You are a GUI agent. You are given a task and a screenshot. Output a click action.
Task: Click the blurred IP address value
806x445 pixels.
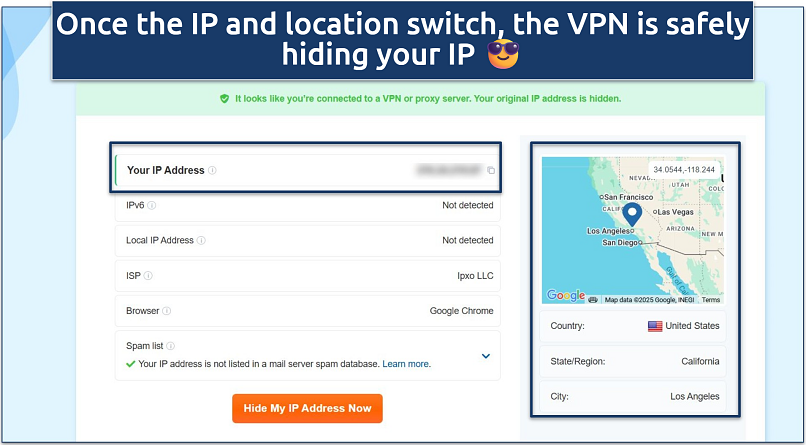click(449, 171)
